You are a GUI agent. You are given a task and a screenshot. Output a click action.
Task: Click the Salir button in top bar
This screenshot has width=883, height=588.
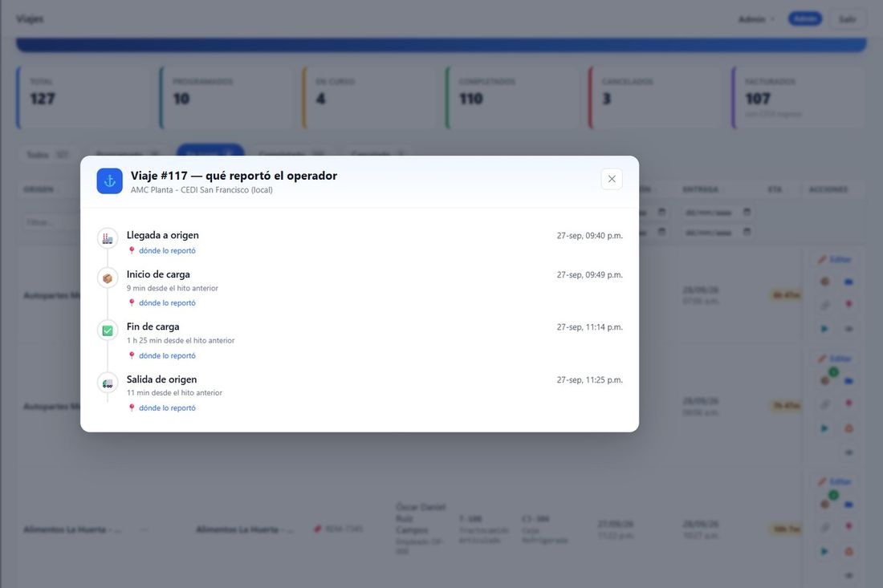pos(847,19)
